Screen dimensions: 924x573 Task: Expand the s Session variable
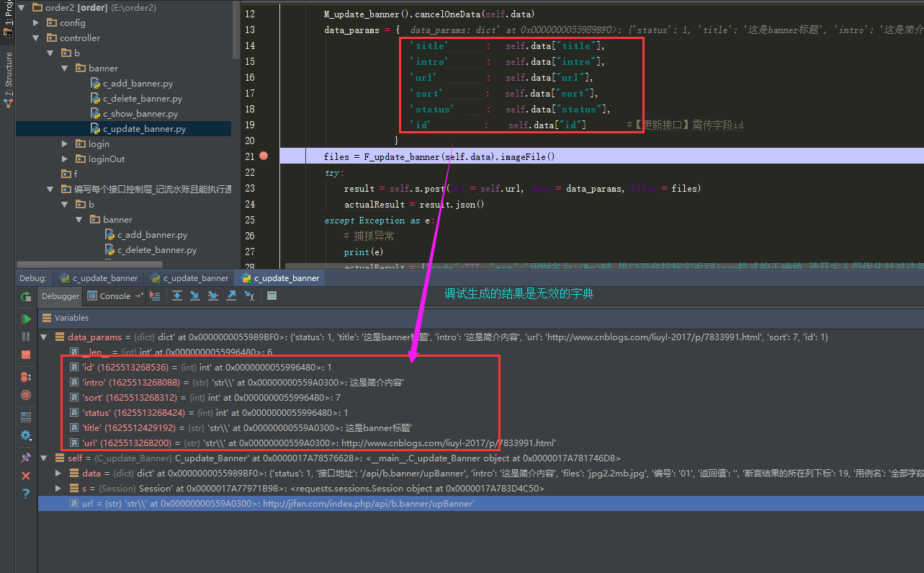[59, 489]
